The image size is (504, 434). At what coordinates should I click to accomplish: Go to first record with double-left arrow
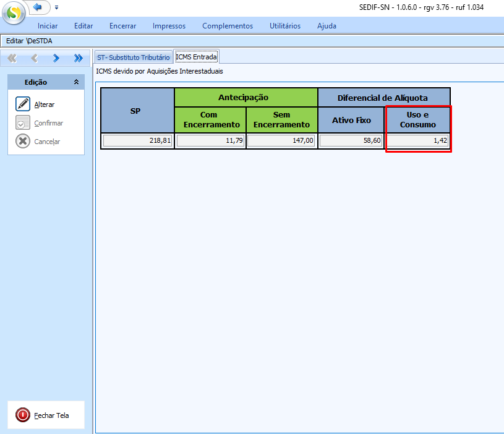tap(12, 58)
